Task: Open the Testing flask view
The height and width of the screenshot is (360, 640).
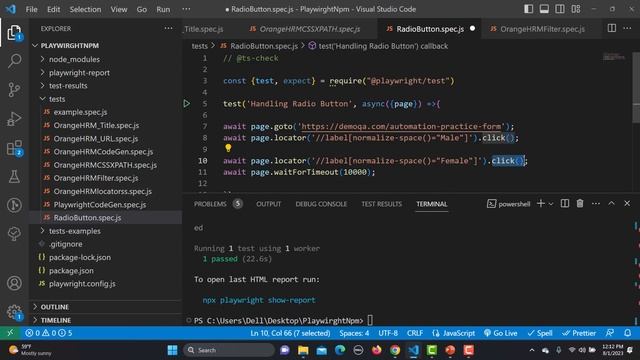Action: click(14, 177)
